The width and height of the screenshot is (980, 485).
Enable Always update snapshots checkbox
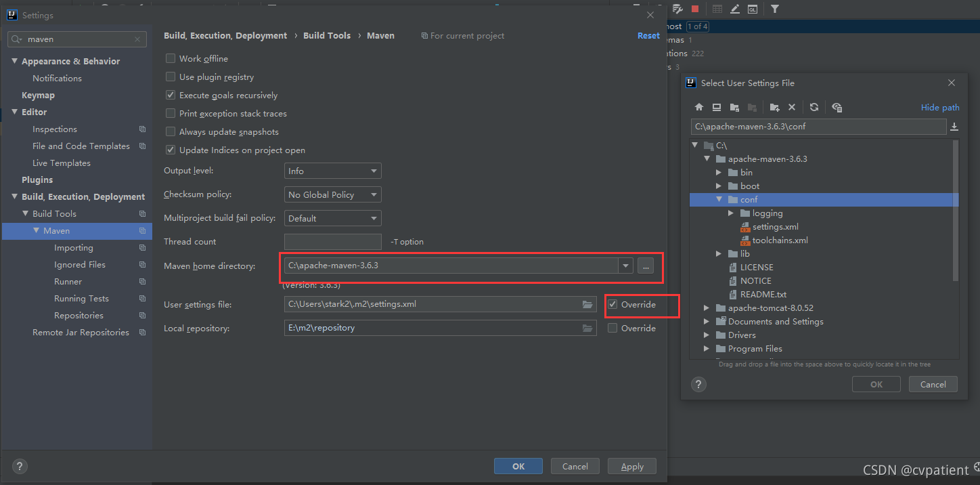(x=171, y=131)
